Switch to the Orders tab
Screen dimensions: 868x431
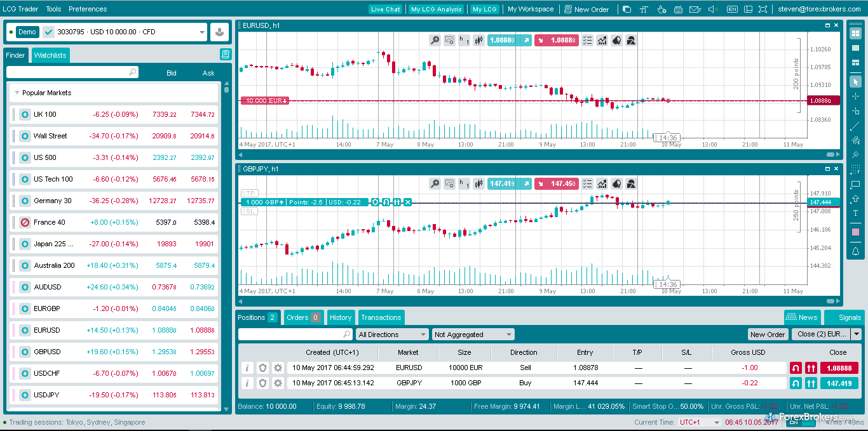click(x=303, y=317)
